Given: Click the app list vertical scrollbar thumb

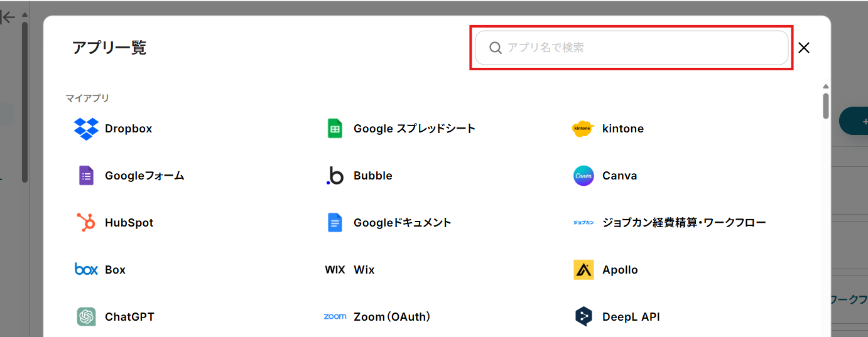Looking at the screenshot, I should pos(826,105).
